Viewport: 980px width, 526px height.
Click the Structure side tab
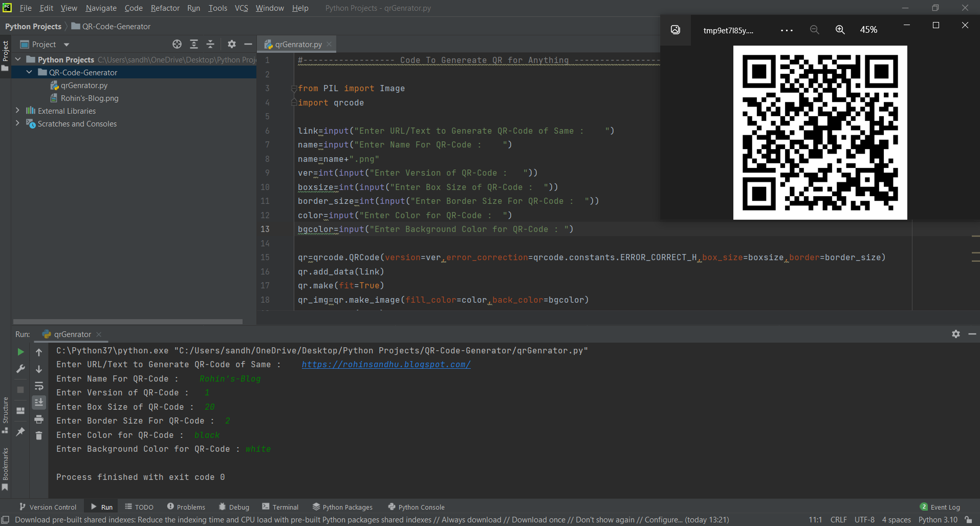(x=5, y=415)
